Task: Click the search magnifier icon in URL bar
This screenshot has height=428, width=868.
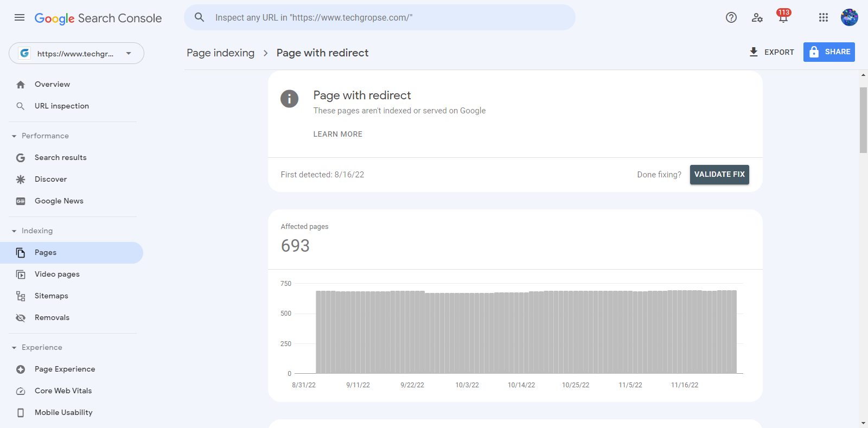Action: coord(200,17)
